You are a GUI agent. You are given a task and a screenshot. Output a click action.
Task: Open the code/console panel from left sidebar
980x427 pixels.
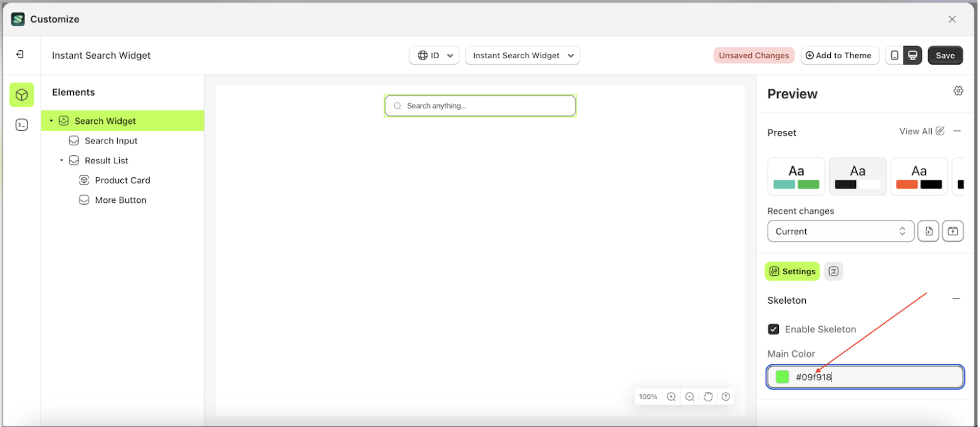coord(21,125)
